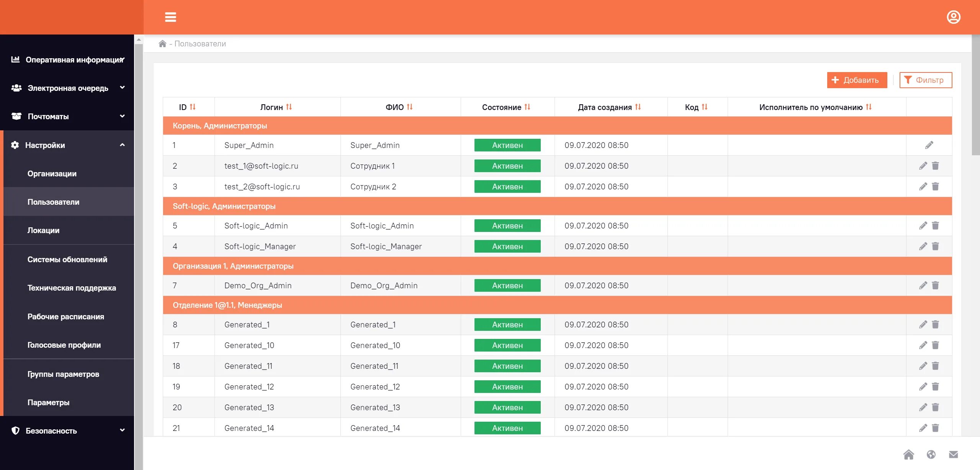980x470 pixels.
Task: Open the Организации settings page
Action: pos(52,174)
